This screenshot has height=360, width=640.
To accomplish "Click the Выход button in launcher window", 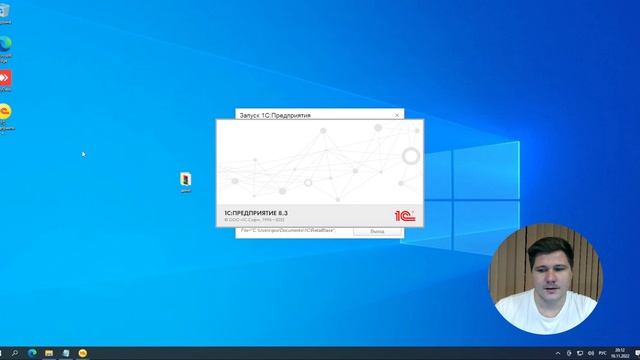I will click(x=377, y=231).
